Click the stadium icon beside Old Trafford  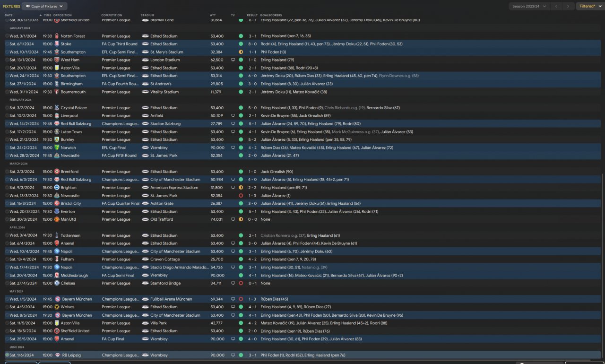coord(145,219)
